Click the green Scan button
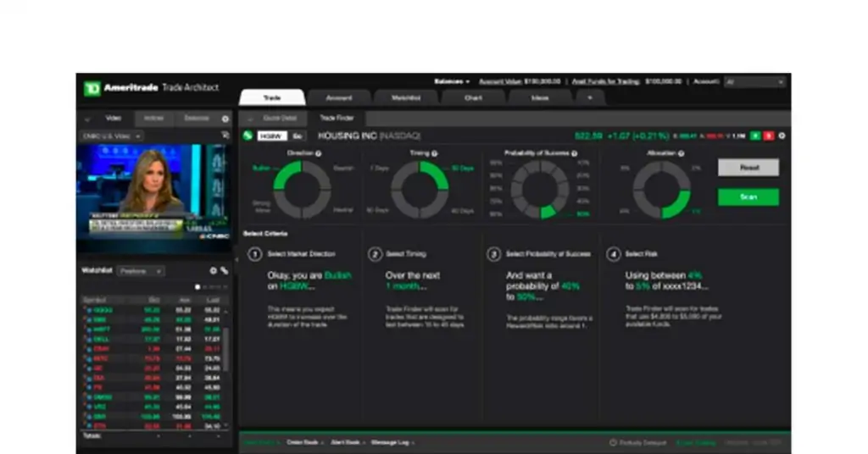Viewport: 868px width, 454px height. pyautogui.click(x=748, y=197)
